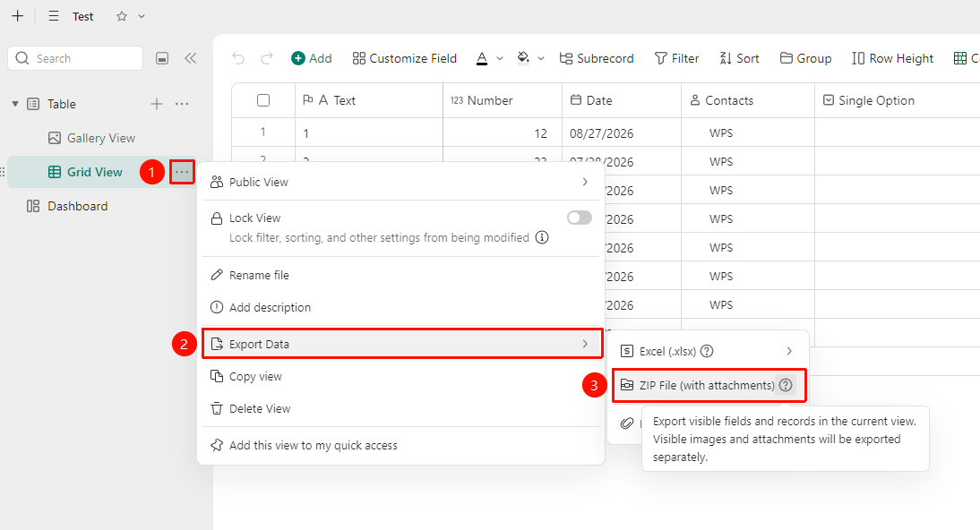Open the Public View submenu
Viewport: 980px width, 530px height.
pos(400,182)
